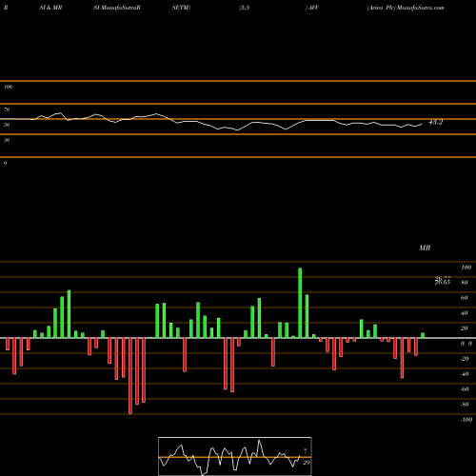Click the 20 label on MR axis
Screen dimensions: 476x476
[465, 328]
